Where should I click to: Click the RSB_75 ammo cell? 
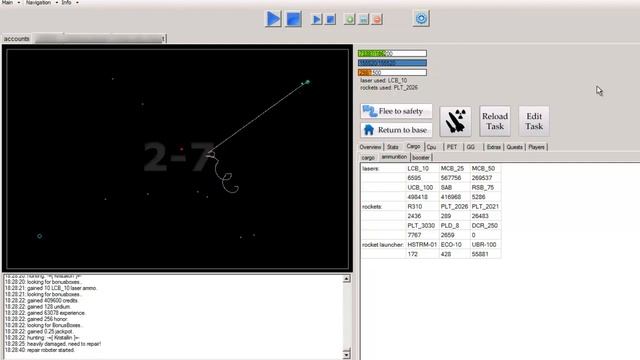(x=486, y=188)
